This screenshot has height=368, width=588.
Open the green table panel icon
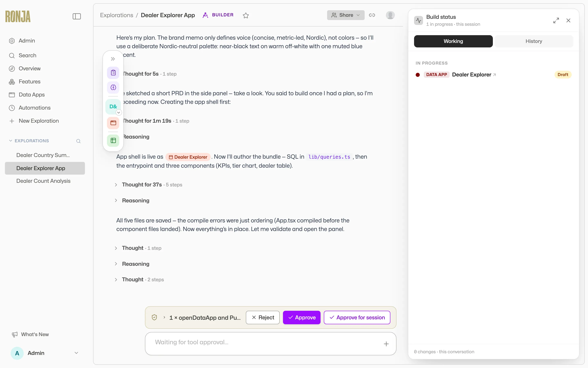(x=113, y=140)
